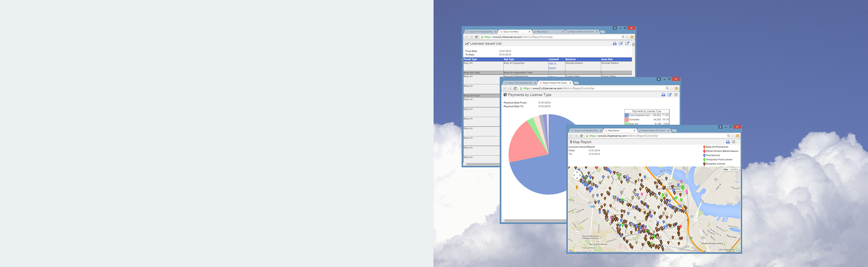Click export icon in Licenses Issued List header
Viewport: 868px width, 267px height.
(627, 43)
